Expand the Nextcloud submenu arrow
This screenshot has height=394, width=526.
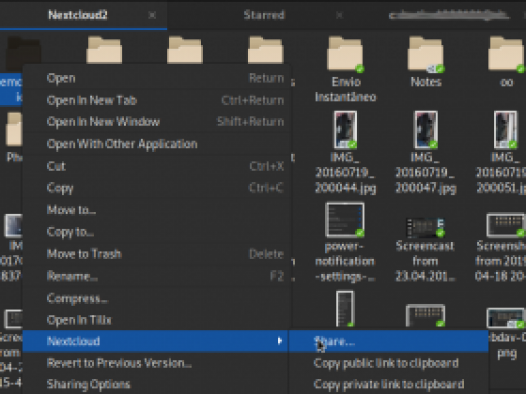[x=280, y=341]
